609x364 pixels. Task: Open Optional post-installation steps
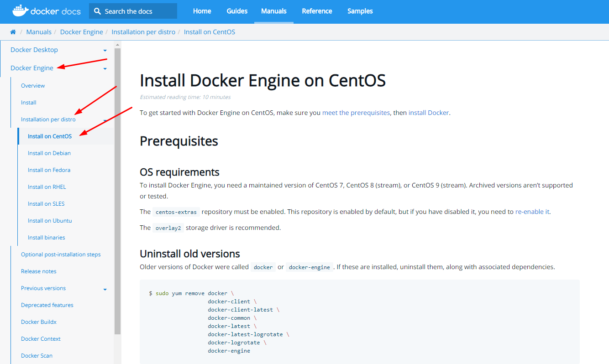coord(61,255)
